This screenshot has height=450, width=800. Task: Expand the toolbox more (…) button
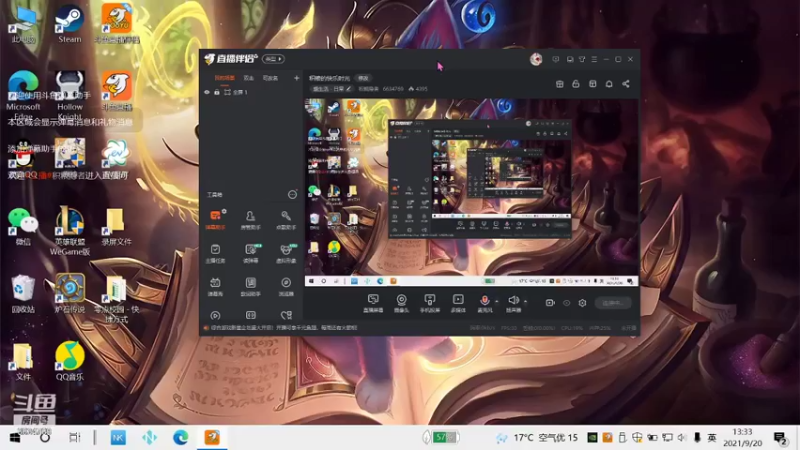(292, 194)
